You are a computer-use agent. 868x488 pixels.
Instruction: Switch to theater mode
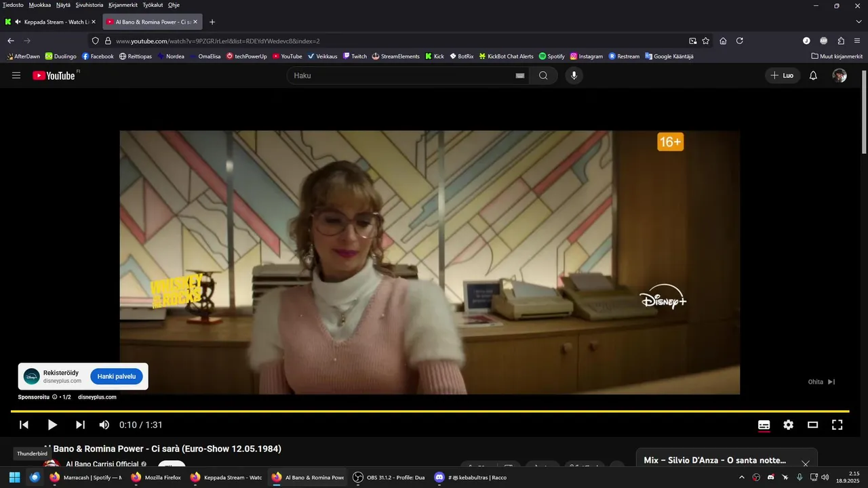pyautogui.click(x=812, y=425)
